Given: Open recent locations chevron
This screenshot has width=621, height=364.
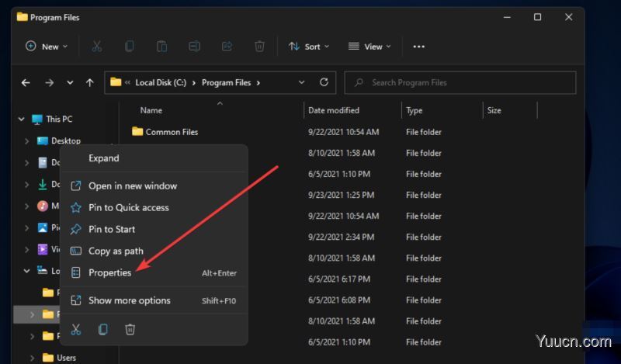Looking at the screenshot, I should (x=70, y=83).
